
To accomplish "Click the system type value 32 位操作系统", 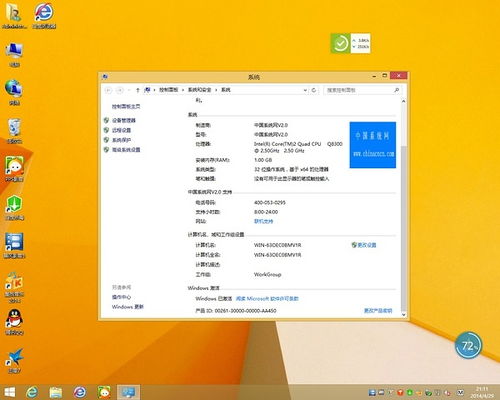I will (291, 169).
